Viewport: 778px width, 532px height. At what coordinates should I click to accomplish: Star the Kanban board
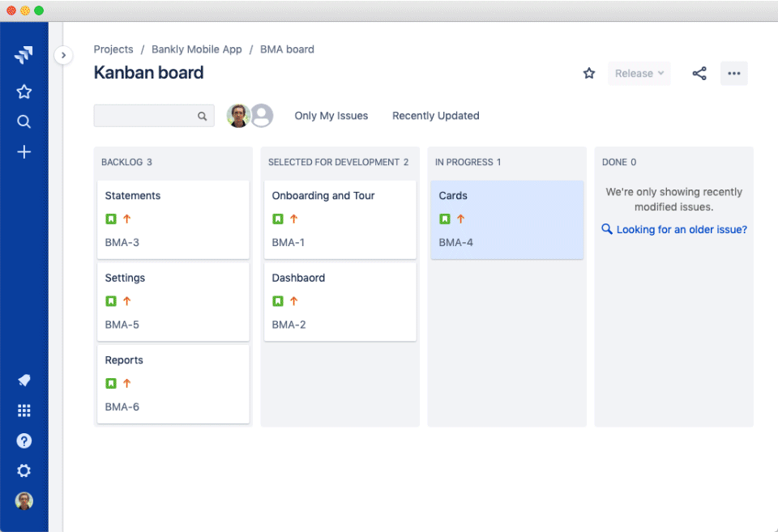click(x=589, y=74)
